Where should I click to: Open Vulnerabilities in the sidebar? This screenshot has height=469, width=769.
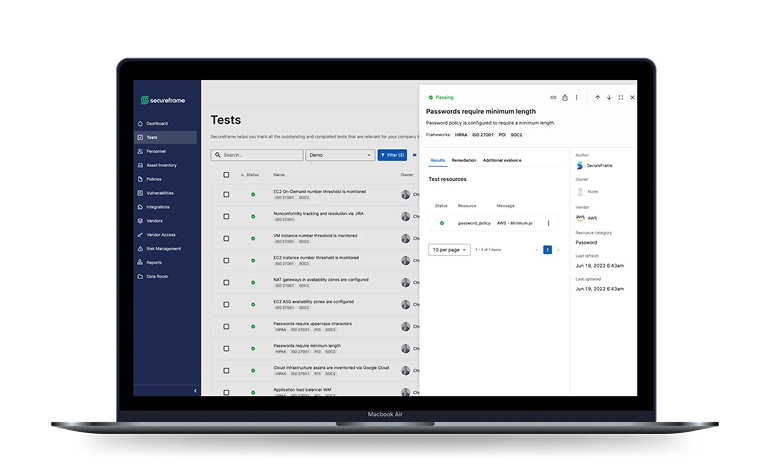coord(160,193)
